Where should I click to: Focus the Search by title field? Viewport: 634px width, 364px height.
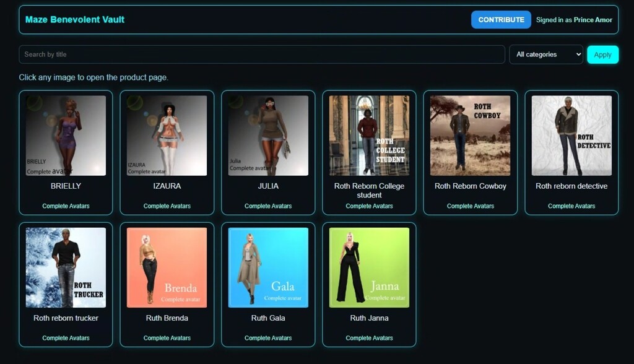coord(261,54)
